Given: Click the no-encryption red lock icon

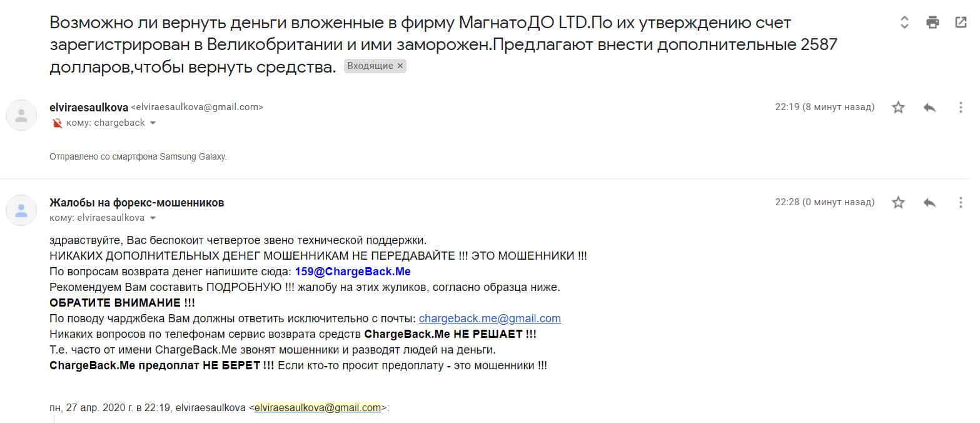Looking at the screenshot, I should click(57, 123).
